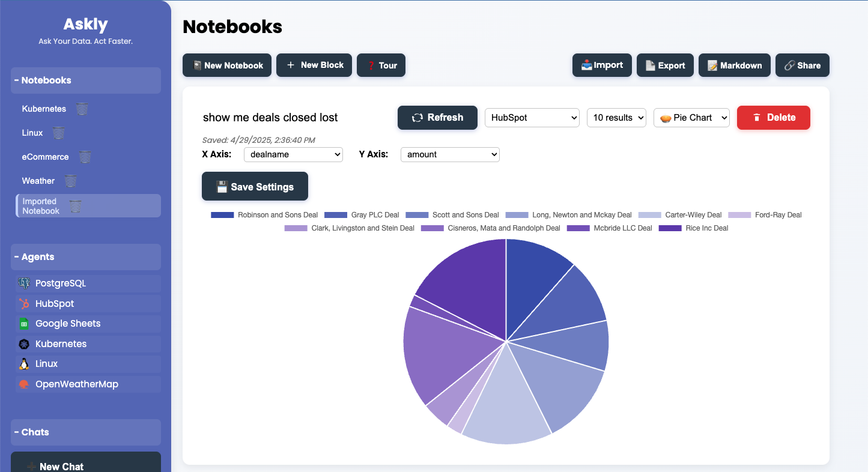Viewport: 868px width, 472px height.
Task: Click trash icon beside eCommerce notebook
Action: [85, 157]
